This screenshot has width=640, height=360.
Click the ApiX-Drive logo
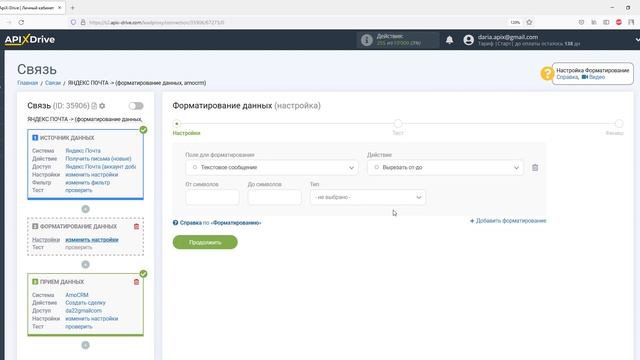(30, 40)
